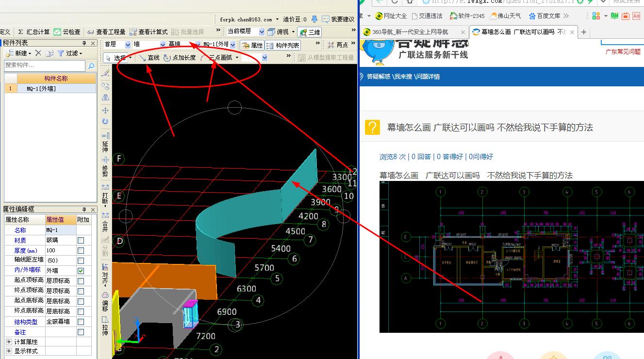Screen dimensions: 644x359
Task: Toggle 轴线距左墙 附加 checkbox
Action: point(81,261)
